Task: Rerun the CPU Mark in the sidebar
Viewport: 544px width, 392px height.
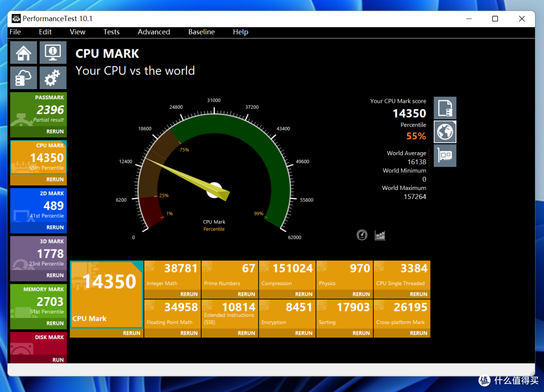Action: tap(55, 179)
